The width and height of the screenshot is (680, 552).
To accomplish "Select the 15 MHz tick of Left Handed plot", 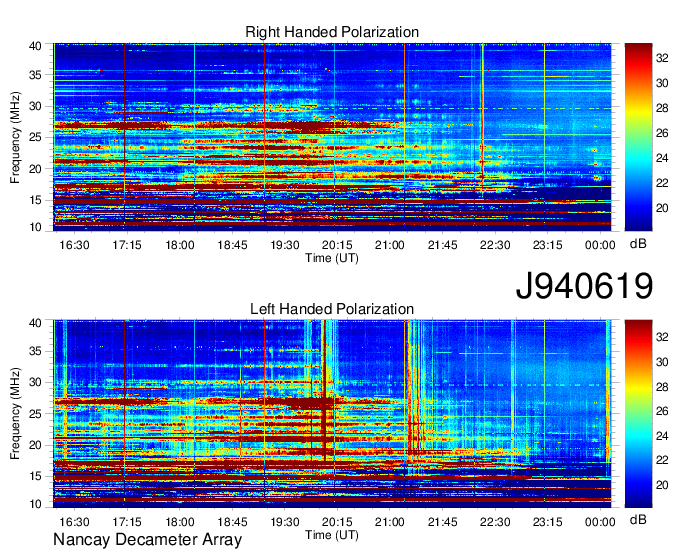I will [35, 476].
